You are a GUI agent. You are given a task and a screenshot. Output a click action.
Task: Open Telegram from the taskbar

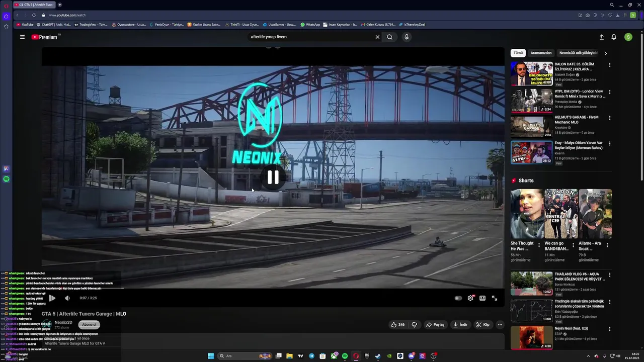[311, 356]
